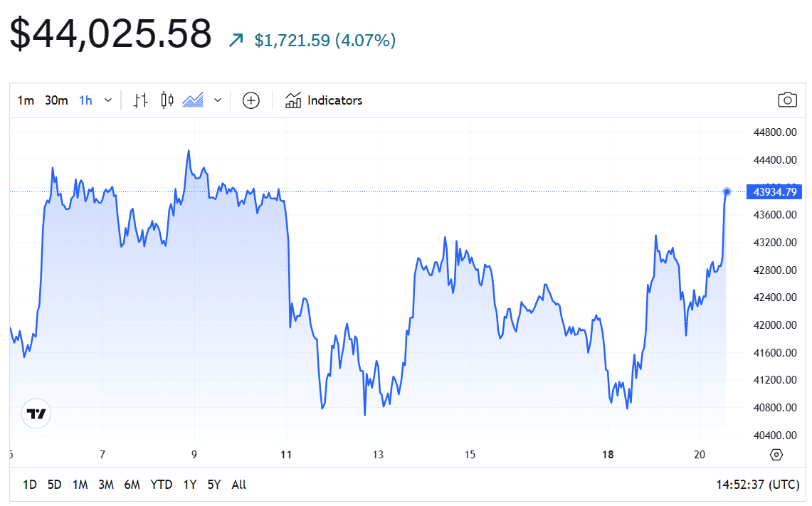
Task: Take a snapshot with the camera icon
Action: [x=787, y=100]
